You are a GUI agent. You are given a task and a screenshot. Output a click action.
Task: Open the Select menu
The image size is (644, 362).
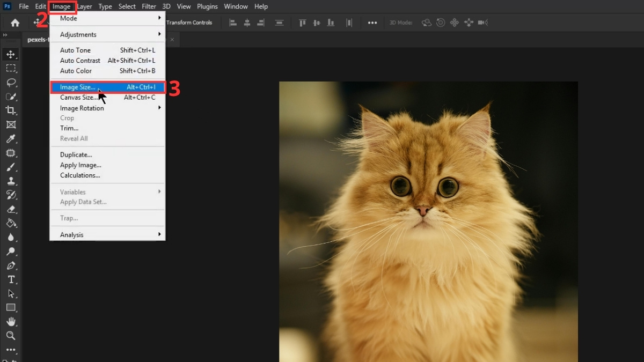(127, 6)
